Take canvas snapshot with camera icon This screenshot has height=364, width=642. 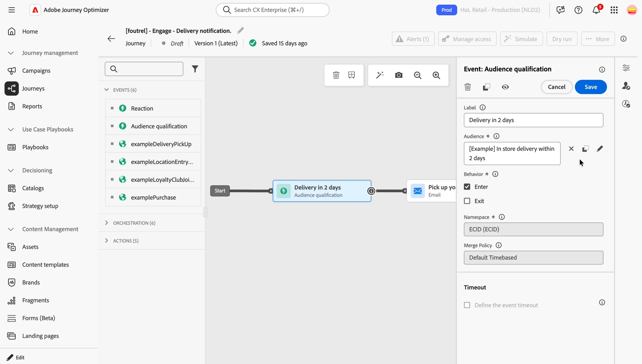tap(399, 75)
